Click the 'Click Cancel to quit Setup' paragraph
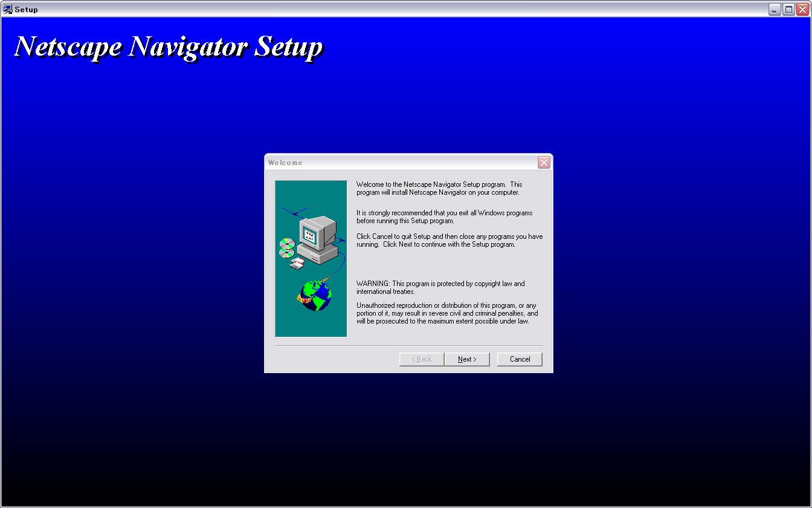This screenshot has width=812, height=508. coord(449,241)
